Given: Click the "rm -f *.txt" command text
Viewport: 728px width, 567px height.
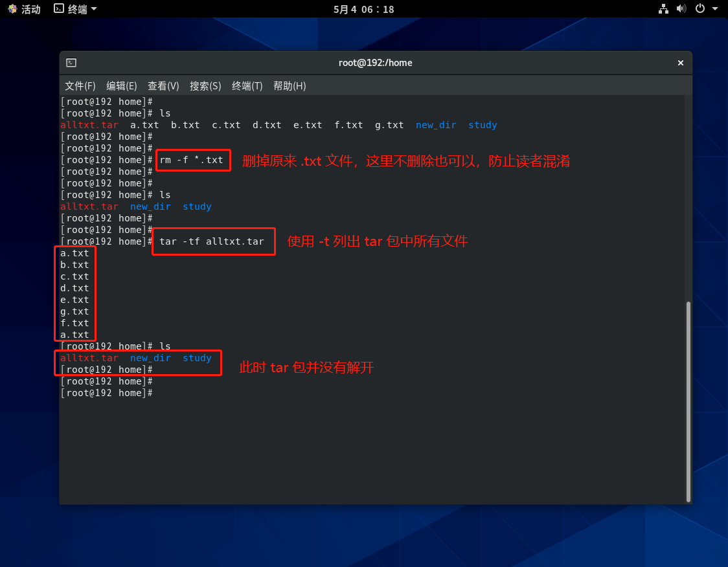Looking at the screenshot, I should tap(192, 160).
